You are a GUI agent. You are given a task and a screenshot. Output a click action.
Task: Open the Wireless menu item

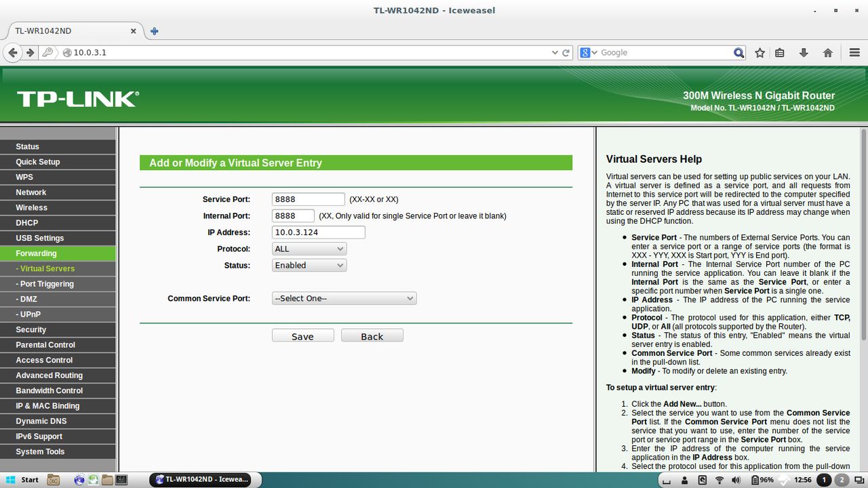(x=58, y=207)
